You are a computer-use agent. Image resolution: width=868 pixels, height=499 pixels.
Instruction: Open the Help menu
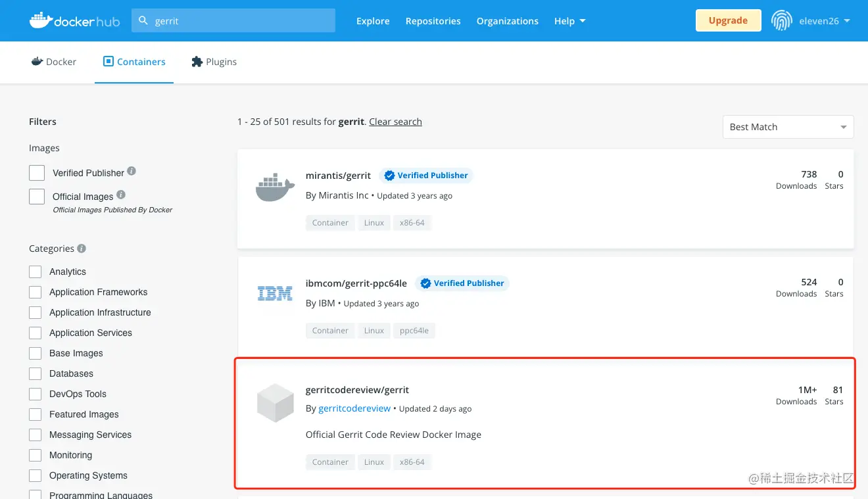(x=569, y=20)
